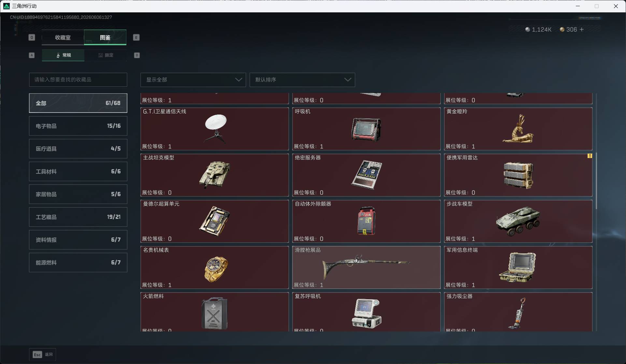Viewport: 626px width, 364px height.
Task: Switch to the 限定 category toggle
Action: coord(106,55)
